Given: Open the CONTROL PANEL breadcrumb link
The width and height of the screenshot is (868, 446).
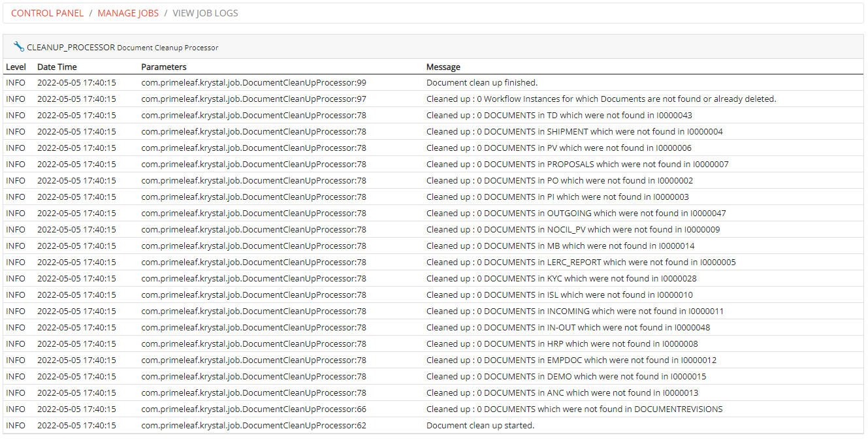Looking at the screenshot, I should [47, 13].
